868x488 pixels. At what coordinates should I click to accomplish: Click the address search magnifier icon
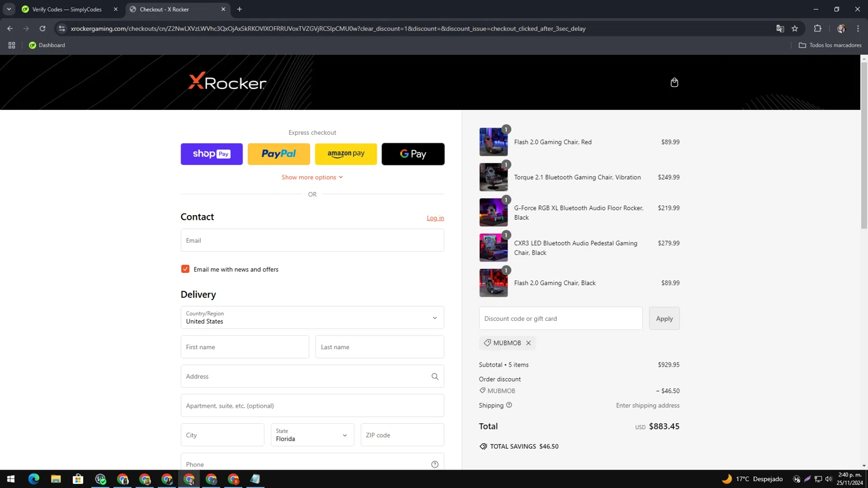coord(435,376)
